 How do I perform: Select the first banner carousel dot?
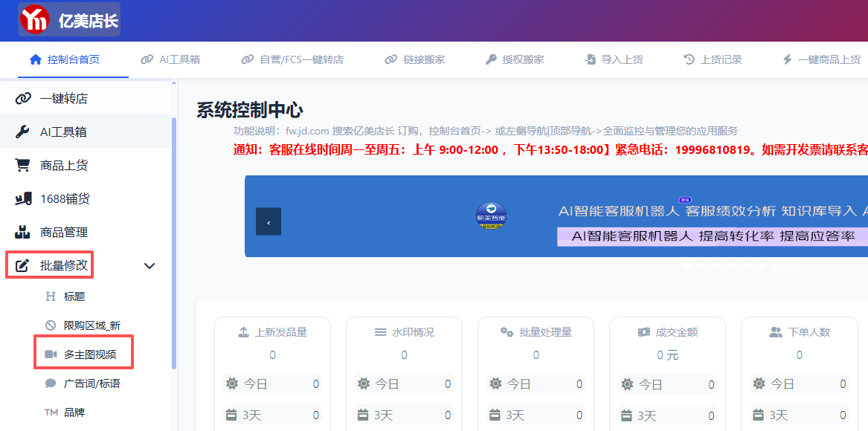point(687,265)
